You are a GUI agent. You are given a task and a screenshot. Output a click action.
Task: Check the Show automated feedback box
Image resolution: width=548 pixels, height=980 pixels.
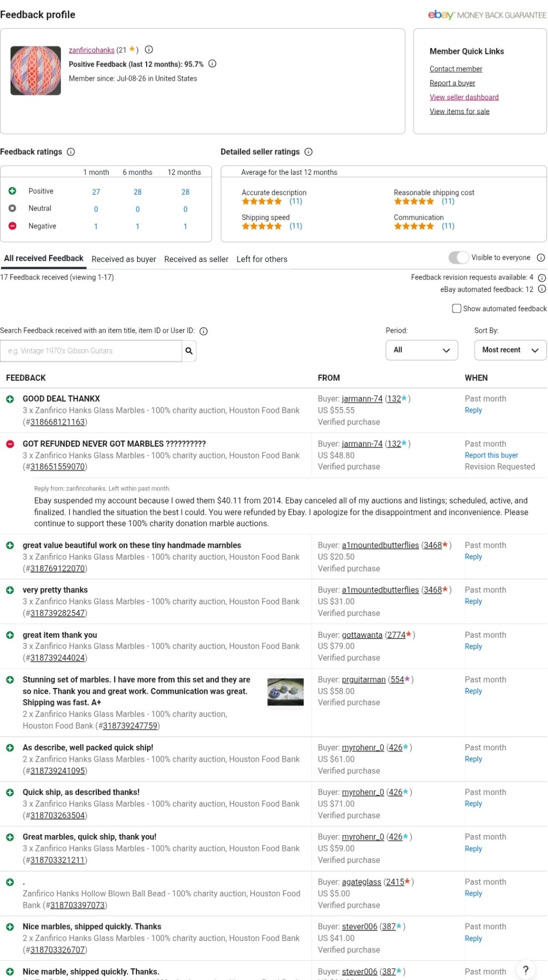click(x=456, y=309)
